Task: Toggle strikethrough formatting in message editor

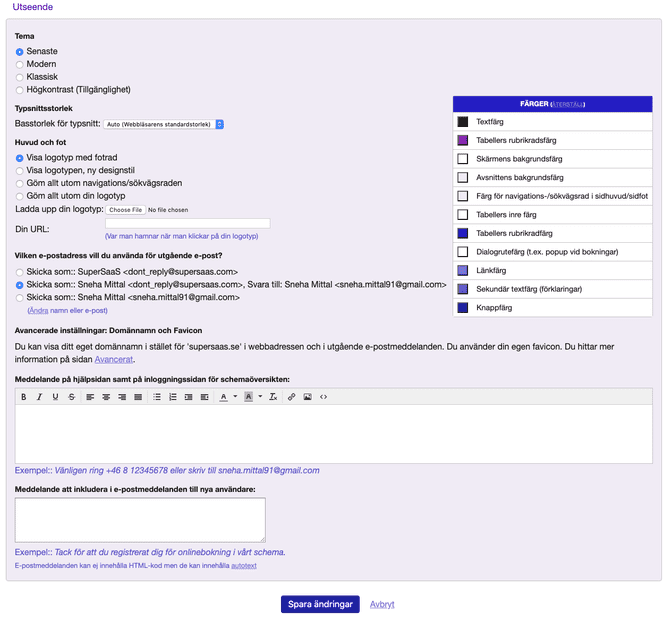Action: click(x=71, y=397)
